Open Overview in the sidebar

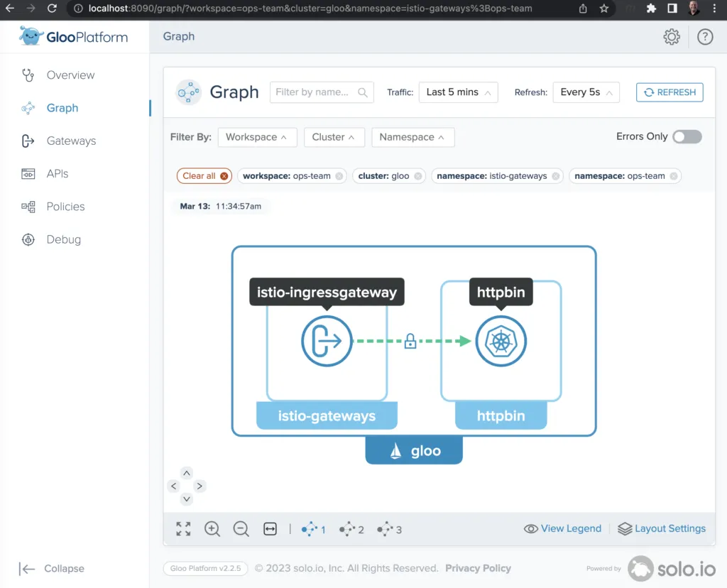(x=70, y=75)
